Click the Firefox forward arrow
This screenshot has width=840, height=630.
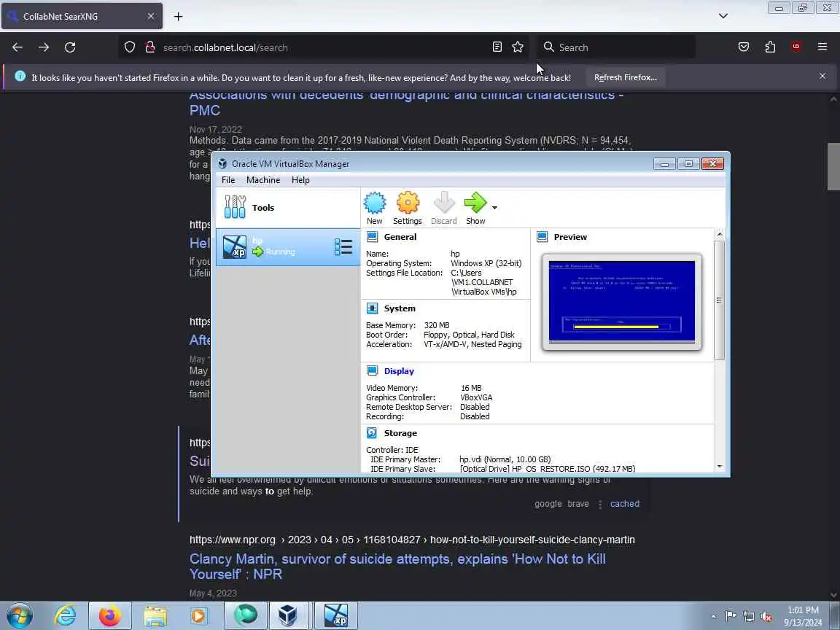44,47
